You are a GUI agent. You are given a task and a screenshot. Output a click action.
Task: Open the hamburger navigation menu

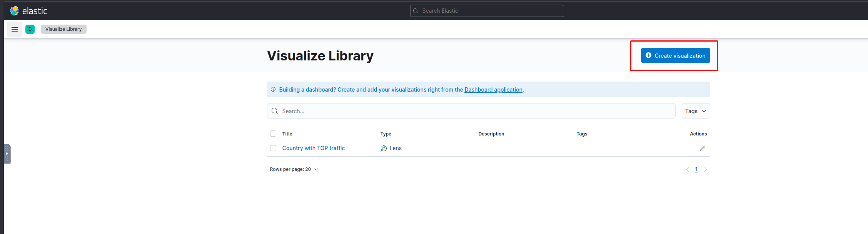pos(15,29)
